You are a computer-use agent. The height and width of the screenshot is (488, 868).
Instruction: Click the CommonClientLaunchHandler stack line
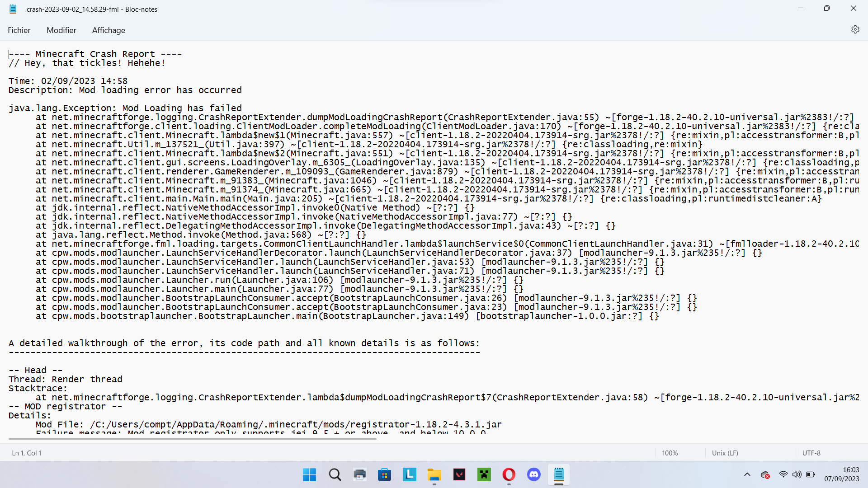point(447,244)
